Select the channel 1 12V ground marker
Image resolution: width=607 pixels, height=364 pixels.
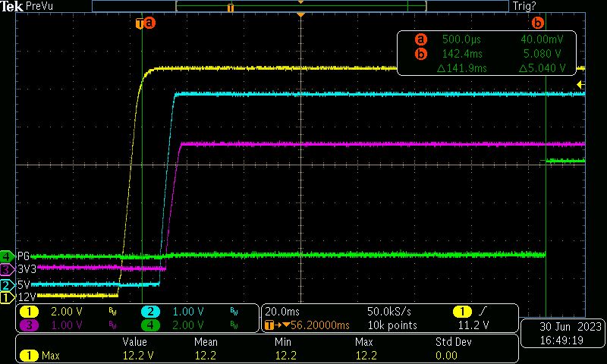[7, 297]
